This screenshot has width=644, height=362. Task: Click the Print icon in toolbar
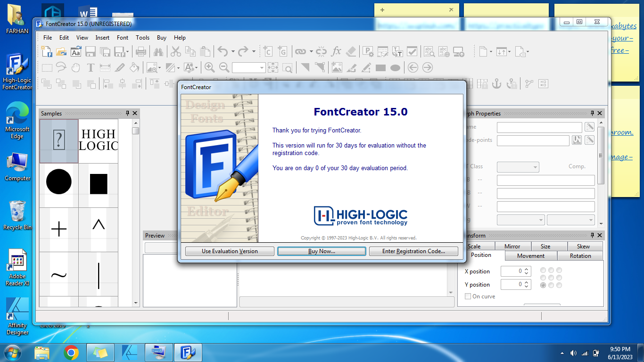pyautogui.click(x=140, y=51)
